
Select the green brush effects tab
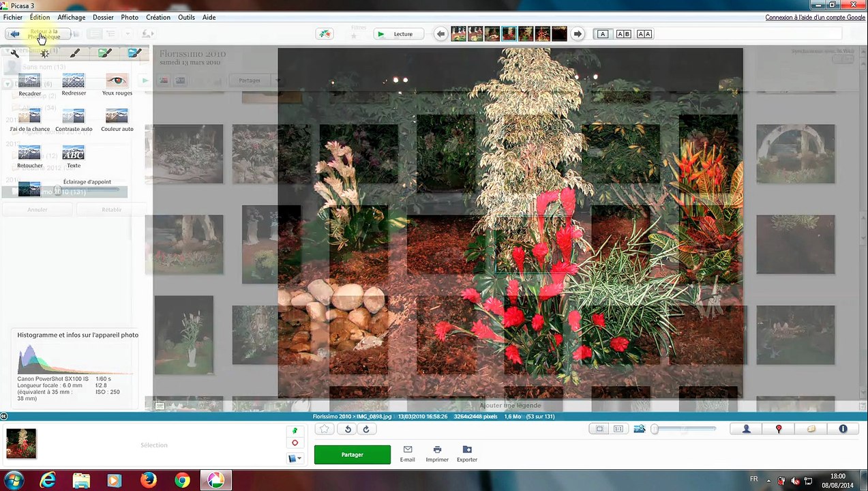point(104,53)
